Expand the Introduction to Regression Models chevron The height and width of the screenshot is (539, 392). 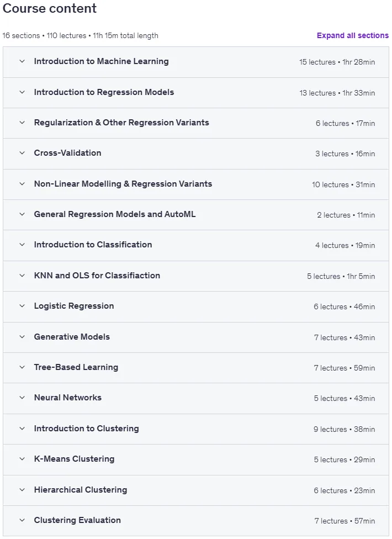click(22, 92)
